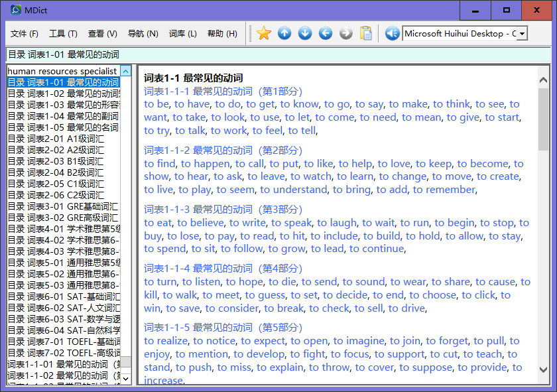
Task: Open the 帮助 (H) menu
Action: click(x=222, y=34)
